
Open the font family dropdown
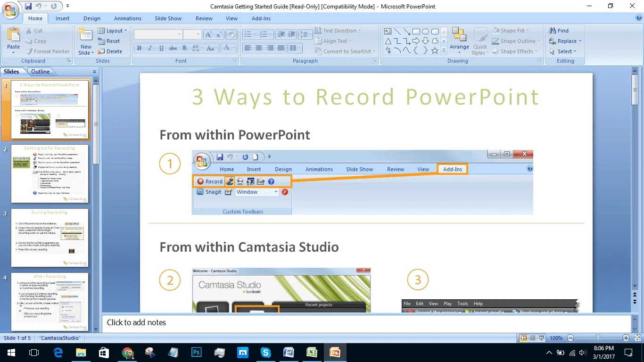[x=180, y=34]
